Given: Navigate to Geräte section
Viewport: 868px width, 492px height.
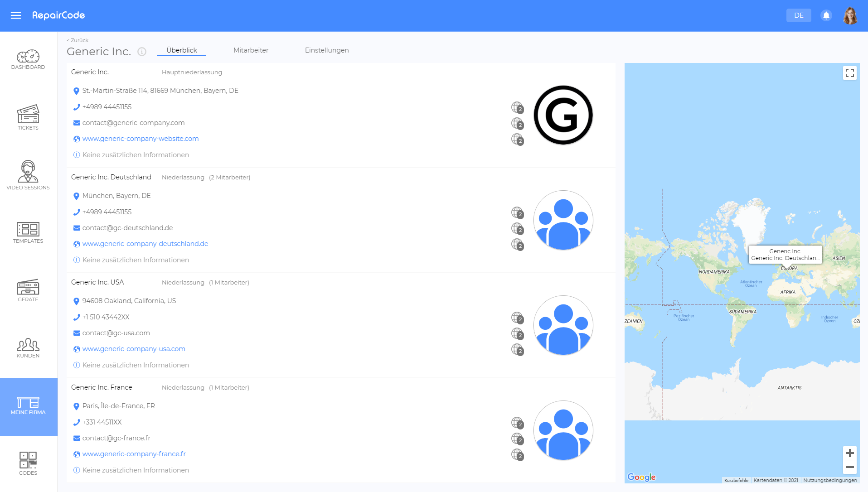Looking at the screenshot, I should [28, 290].
